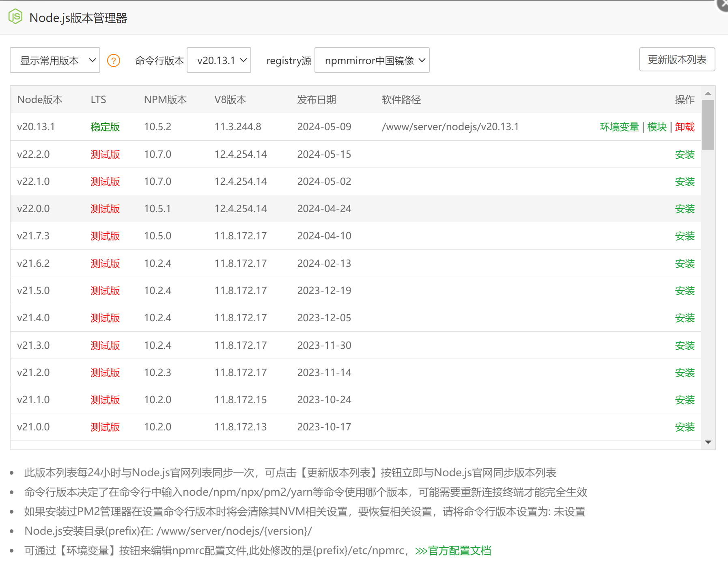The width and height of the screenshot is (728, 574).
Task: Click date 2023-12-05 in v21.4.0 row
Action: click(324, 318)
